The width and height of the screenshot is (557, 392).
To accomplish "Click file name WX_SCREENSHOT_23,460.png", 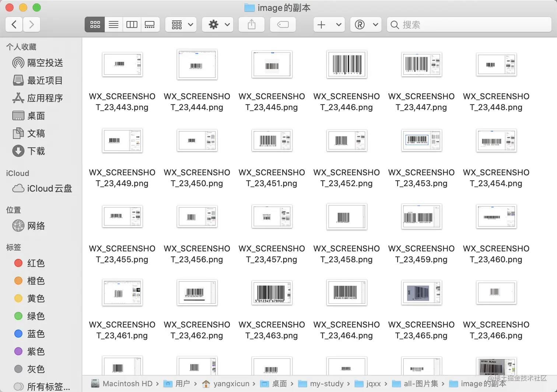I will [x=496, y=254].
